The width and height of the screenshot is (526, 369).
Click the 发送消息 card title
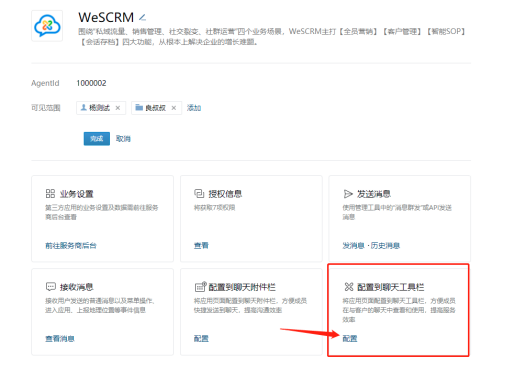click(x=374, y=194)
